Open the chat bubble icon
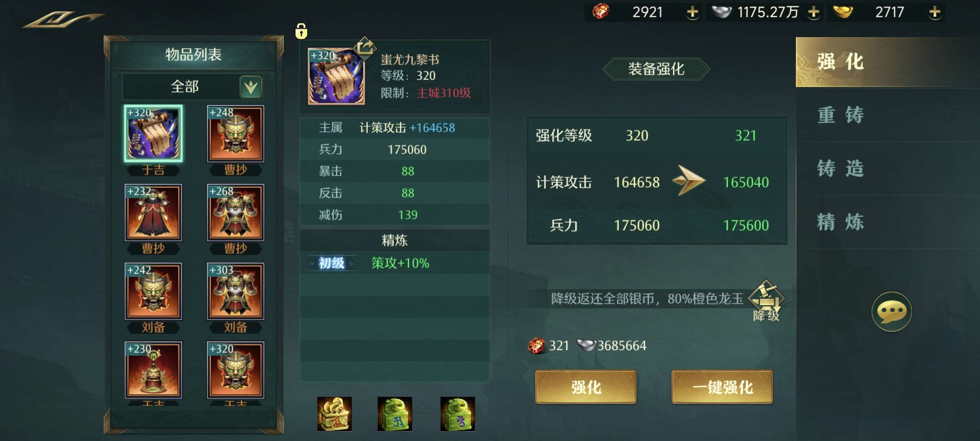 pos(891,312)
